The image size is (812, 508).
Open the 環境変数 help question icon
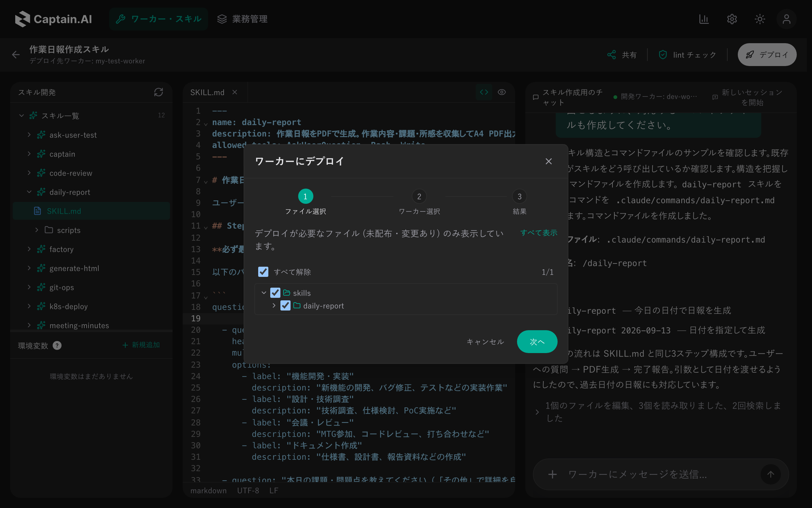coord(57,345)
